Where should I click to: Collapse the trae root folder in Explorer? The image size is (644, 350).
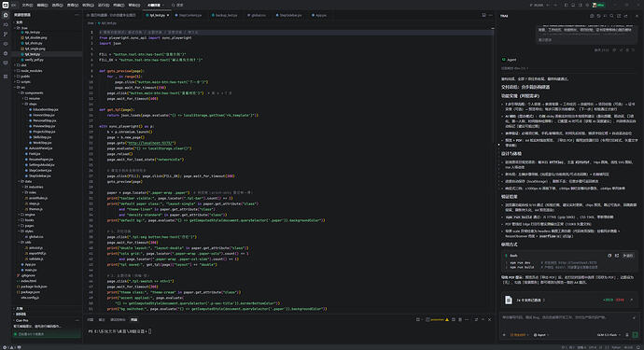coord(21,28)
